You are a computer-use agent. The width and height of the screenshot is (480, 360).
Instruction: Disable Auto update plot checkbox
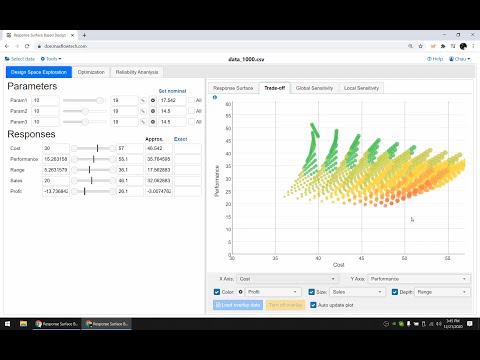coord(313,305)
